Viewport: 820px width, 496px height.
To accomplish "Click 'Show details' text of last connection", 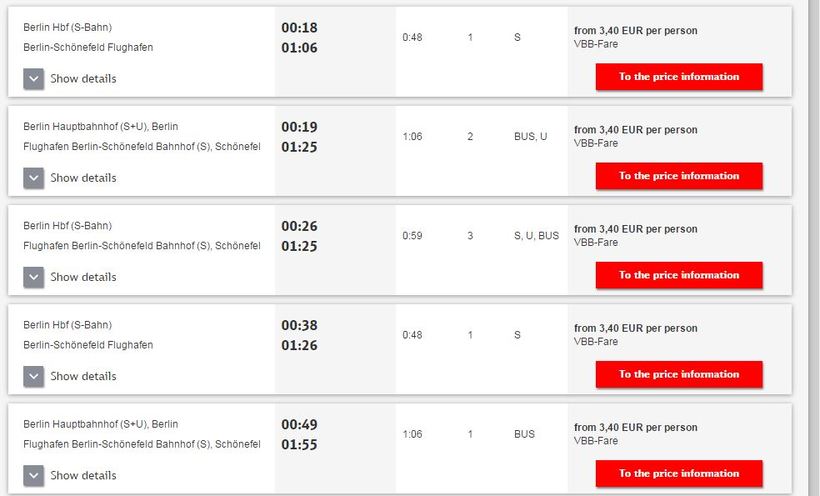I will coord(83,475).
